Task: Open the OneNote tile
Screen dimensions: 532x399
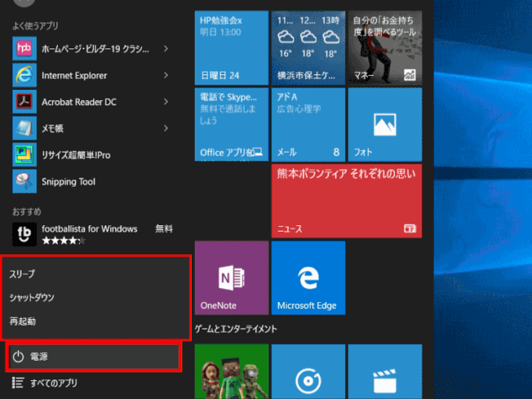Action: click(x=231, y=278)
